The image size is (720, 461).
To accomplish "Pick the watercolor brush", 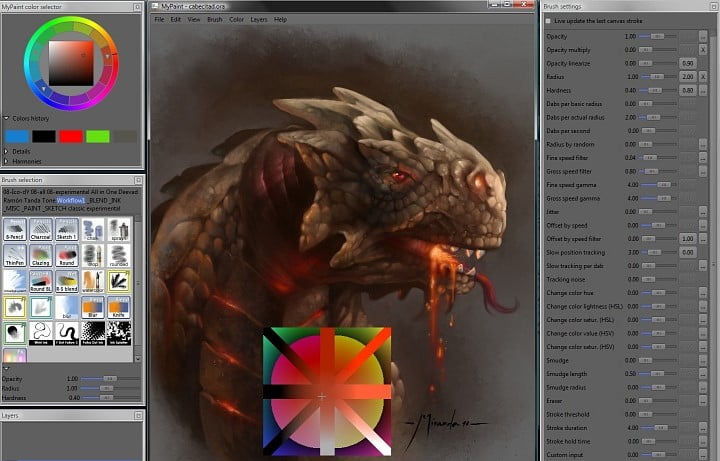I will [93, 281].
